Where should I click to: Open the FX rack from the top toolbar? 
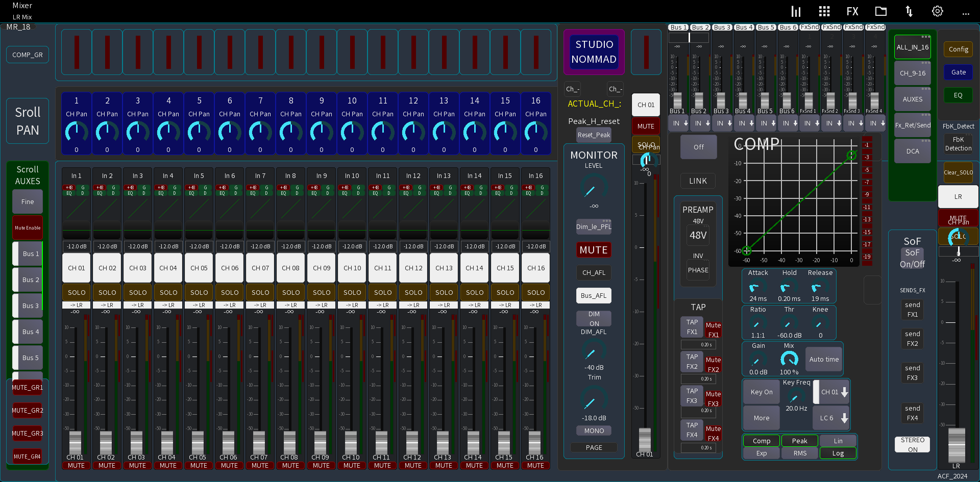pos(852,11)
